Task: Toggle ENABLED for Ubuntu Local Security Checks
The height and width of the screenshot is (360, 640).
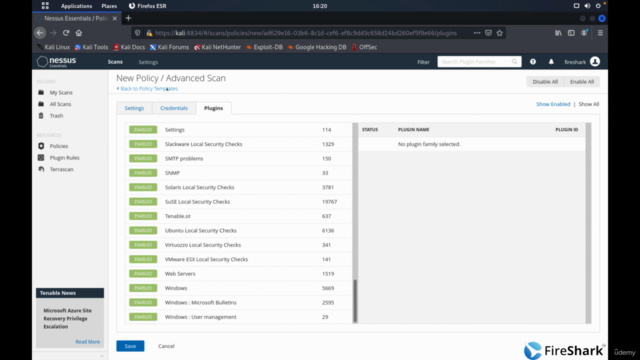Action: click(x=143, y=230)
